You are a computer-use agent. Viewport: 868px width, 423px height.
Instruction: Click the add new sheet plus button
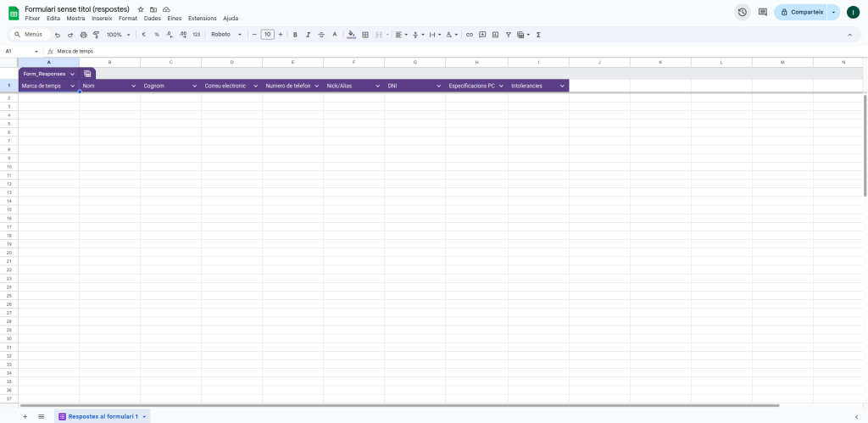click(25, 416)
